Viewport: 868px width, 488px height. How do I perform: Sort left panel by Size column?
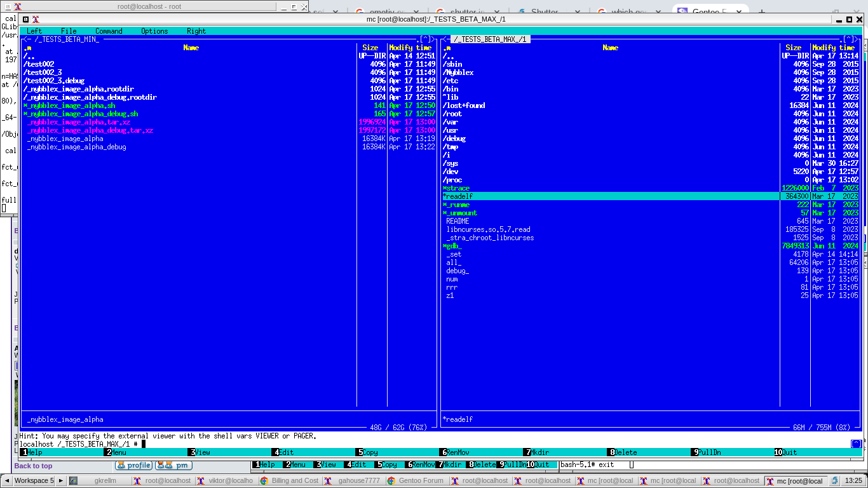pos(370,48)
